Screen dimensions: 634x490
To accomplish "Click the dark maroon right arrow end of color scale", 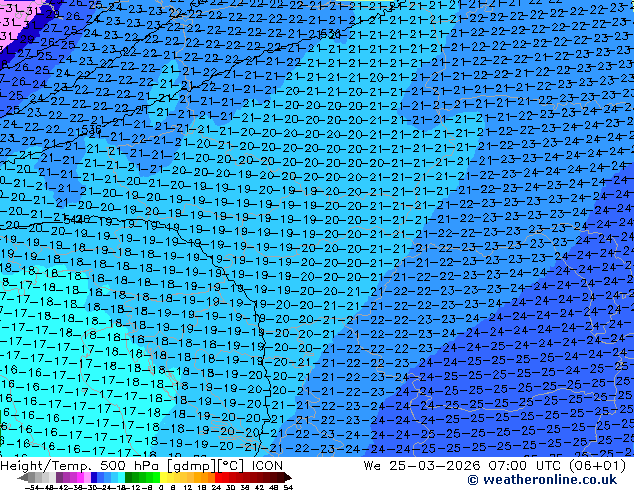I will click(x=287, y=478).
